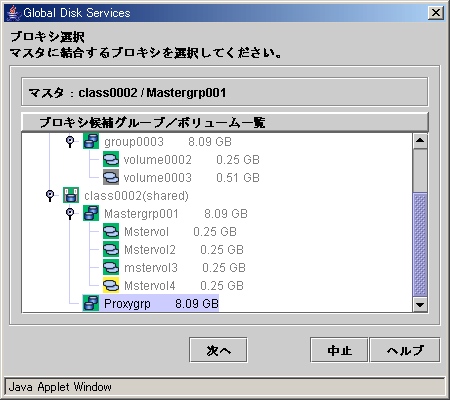Screen dimensions: 450x400
Task: Click the Proxygrp group icon
Action: [91, 303]
